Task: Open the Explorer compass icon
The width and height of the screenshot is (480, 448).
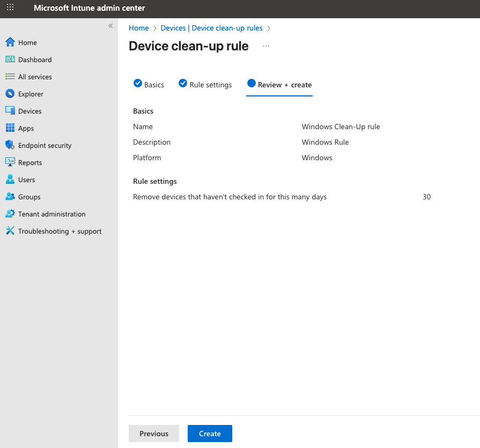Action: (x=10, y=94)
